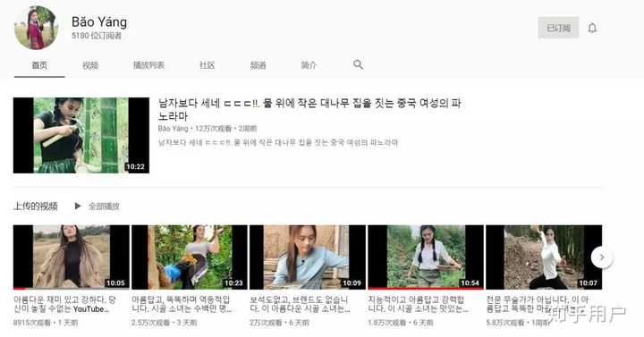Click the Bǎo Yáng channel avatar

36,28
